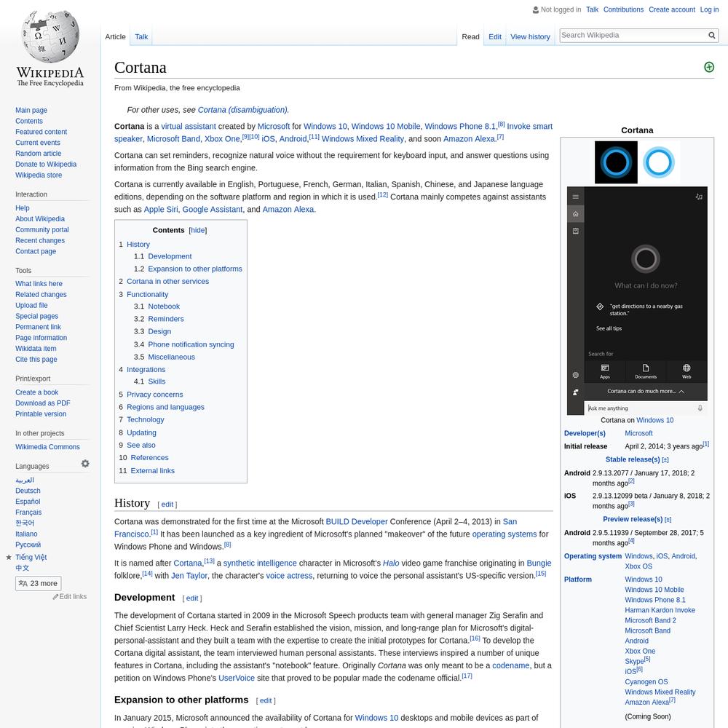Click Download as PDF
Screen dimensions: 728x728
43,403
